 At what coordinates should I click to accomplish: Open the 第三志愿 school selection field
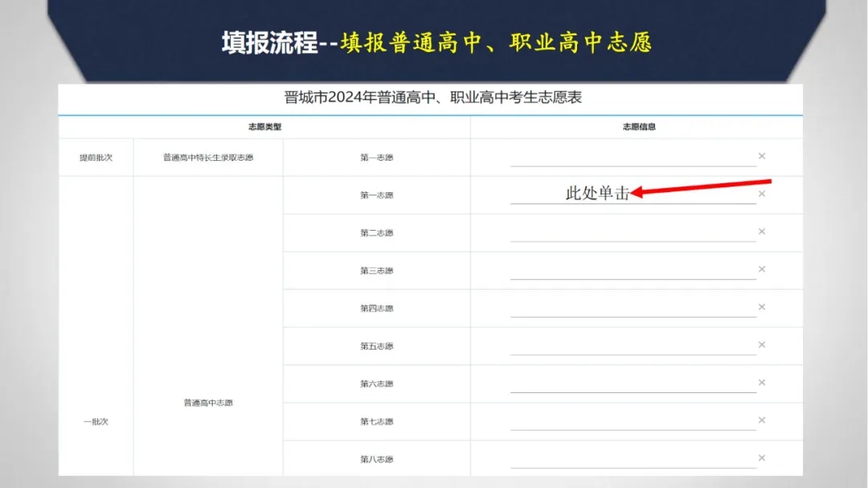tap(633, 270)
